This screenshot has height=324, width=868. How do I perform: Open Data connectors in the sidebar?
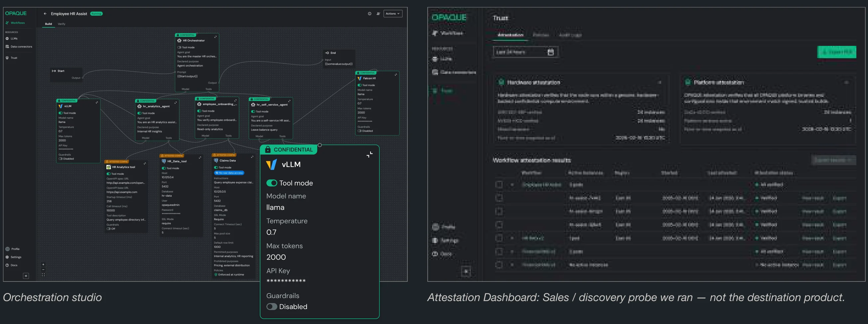point(19,47)
